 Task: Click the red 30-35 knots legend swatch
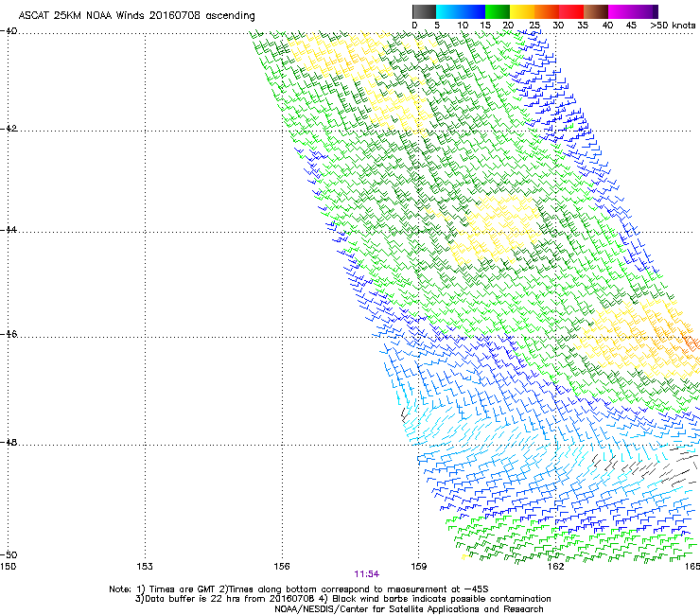point(571,11)
